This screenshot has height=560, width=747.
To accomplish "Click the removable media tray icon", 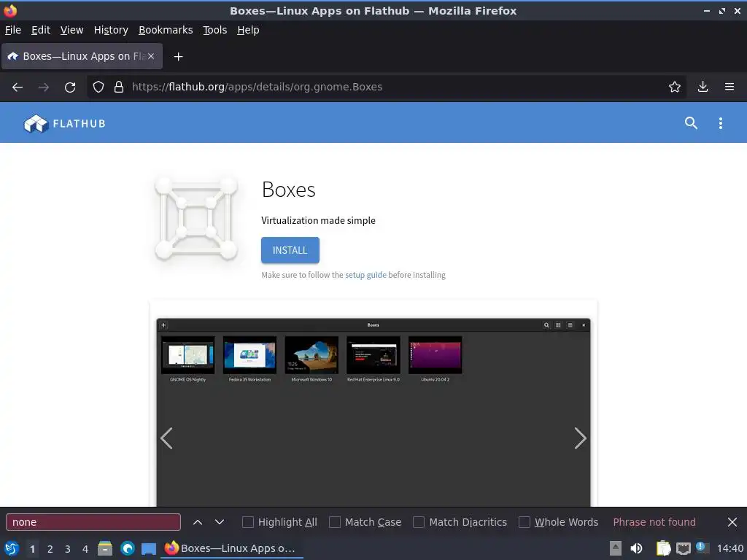I will [x=616, y=549].
